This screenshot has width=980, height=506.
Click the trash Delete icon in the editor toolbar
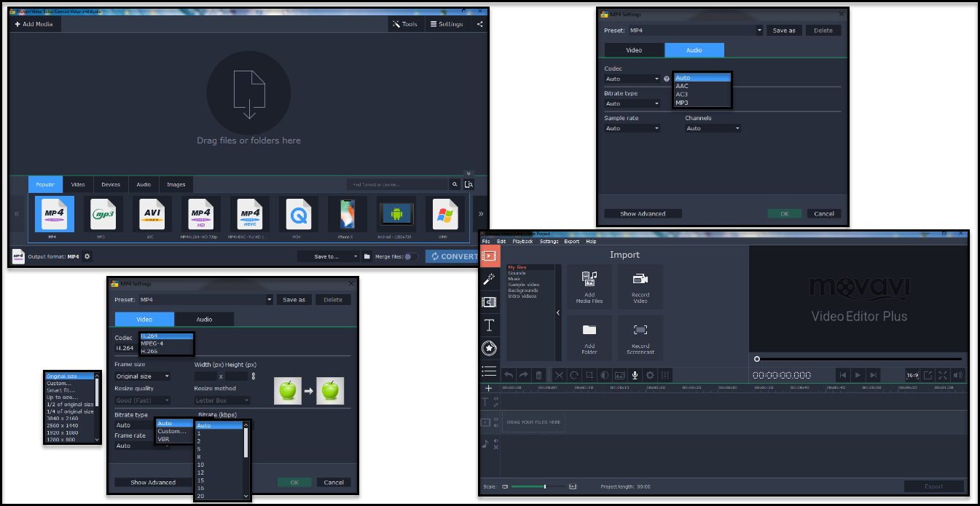pyautogui.click(x=538, y=375)
